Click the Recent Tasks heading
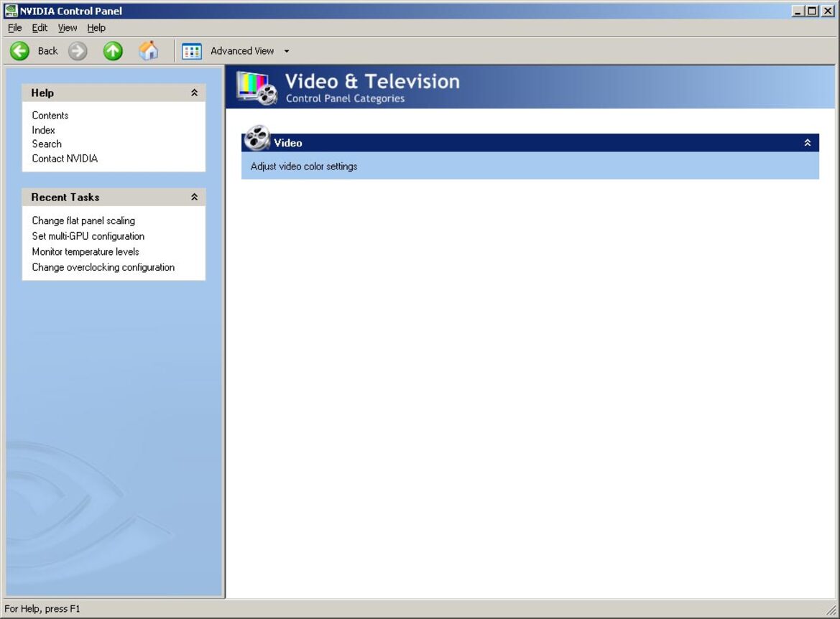 65,197
